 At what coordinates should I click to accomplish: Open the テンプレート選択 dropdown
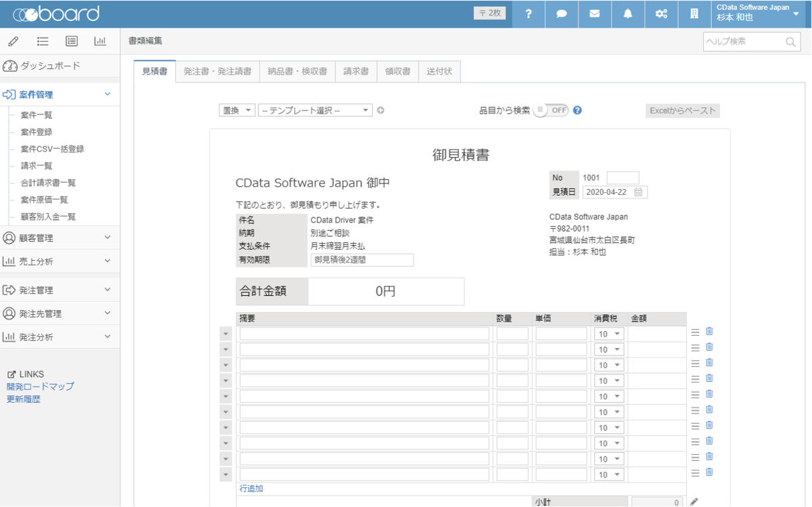coord(315,110)
